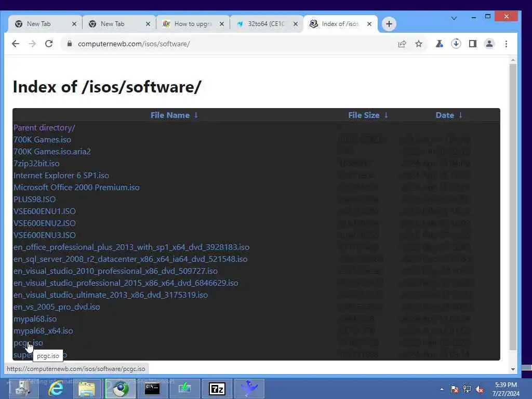Download PLUS98.ISO
Image resolution: width=532 pixels, height=399 pixels.
point(34,199)
